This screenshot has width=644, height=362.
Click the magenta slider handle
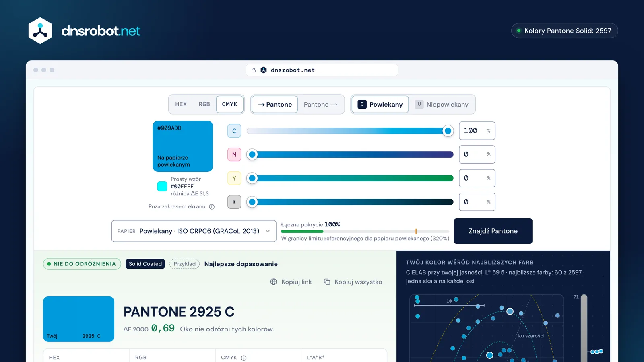click(x=252, y=154)
